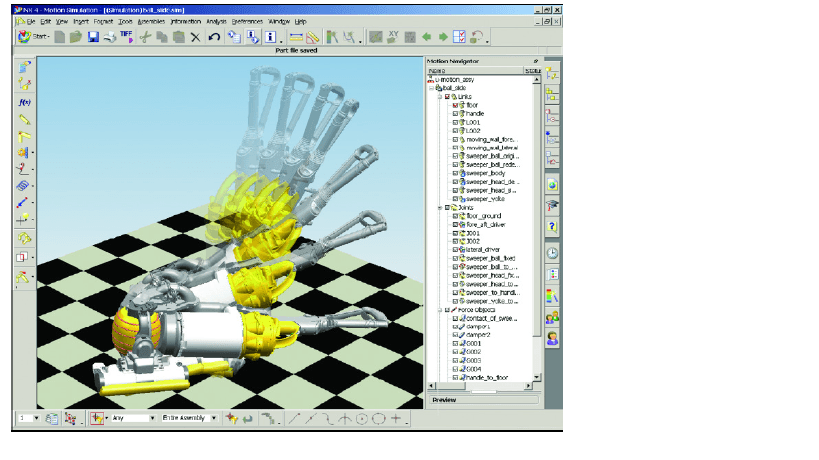Viewport: 819px width, 460px height.
Task: Select the fore_aft_driver joint row
Action: (x=486, y=225)
